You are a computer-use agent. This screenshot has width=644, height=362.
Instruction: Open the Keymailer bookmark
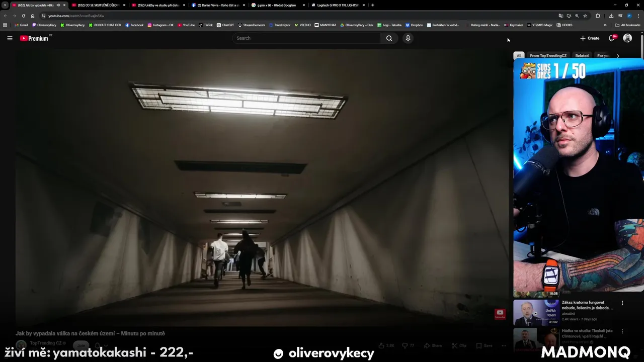coord(514,25)
